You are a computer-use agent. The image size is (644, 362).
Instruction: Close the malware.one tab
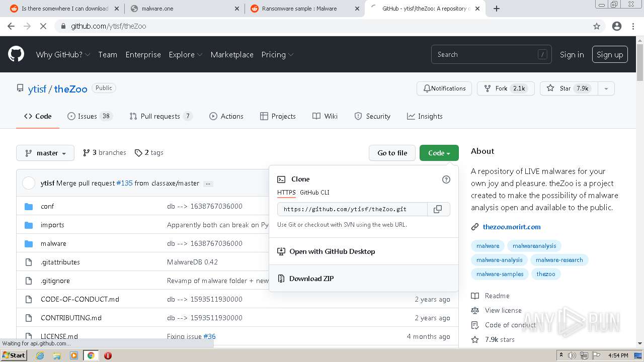point(237,9)
